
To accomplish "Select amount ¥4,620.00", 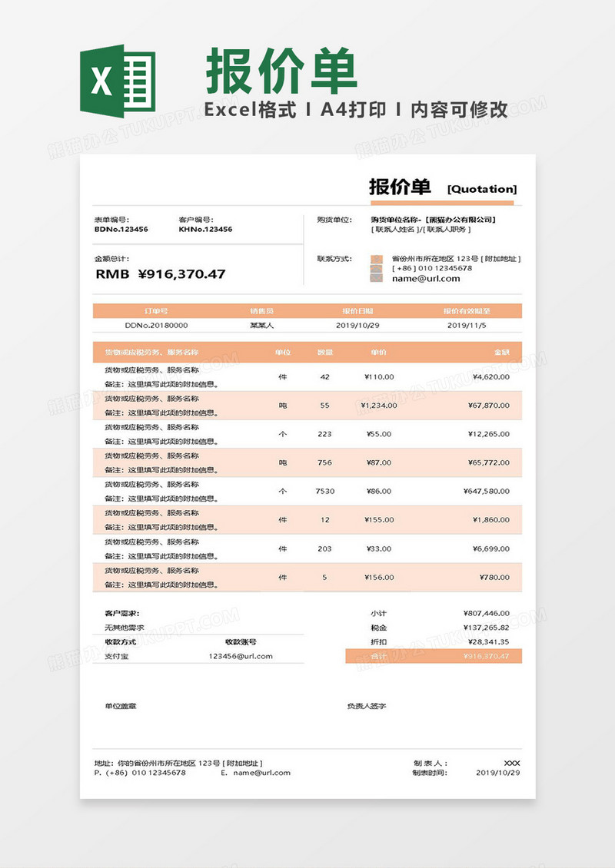I will point(491,377).
